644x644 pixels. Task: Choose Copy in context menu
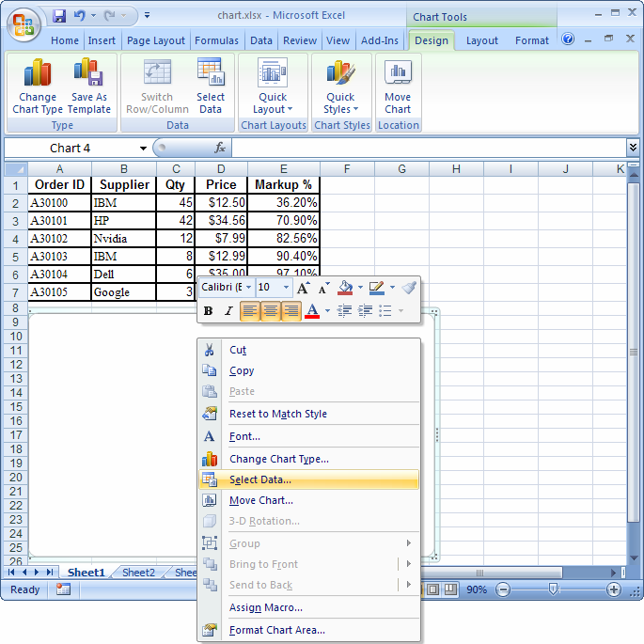(308, 370)
